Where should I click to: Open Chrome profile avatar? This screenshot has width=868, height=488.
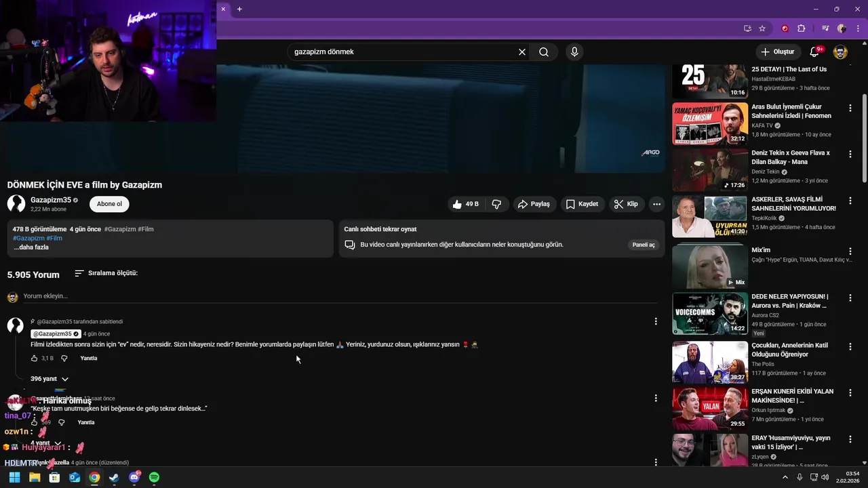tap(842, 28)
